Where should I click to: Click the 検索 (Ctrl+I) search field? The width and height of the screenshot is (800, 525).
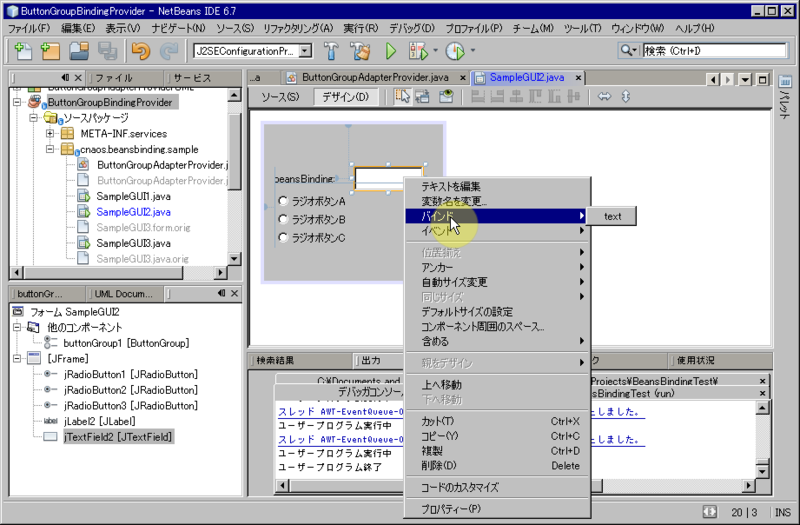(x=714, y=51)
